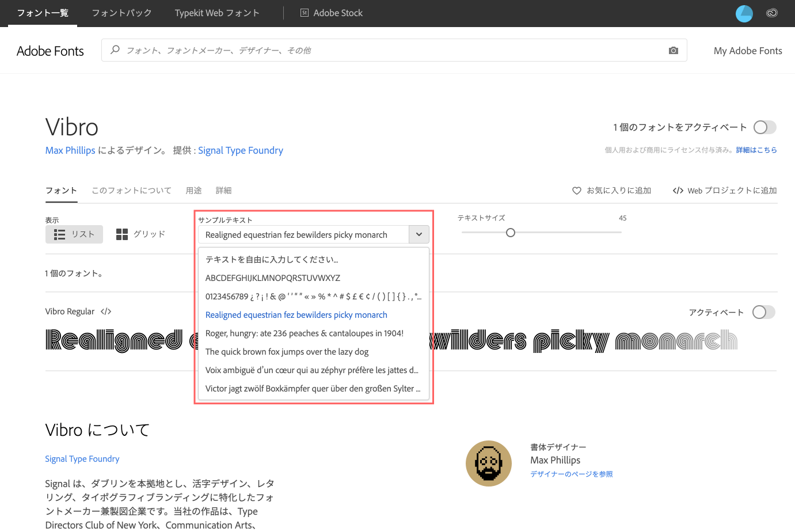Switch to the 詳細 tab
This screenshot has width=795, height=532.
coord(223,191)
